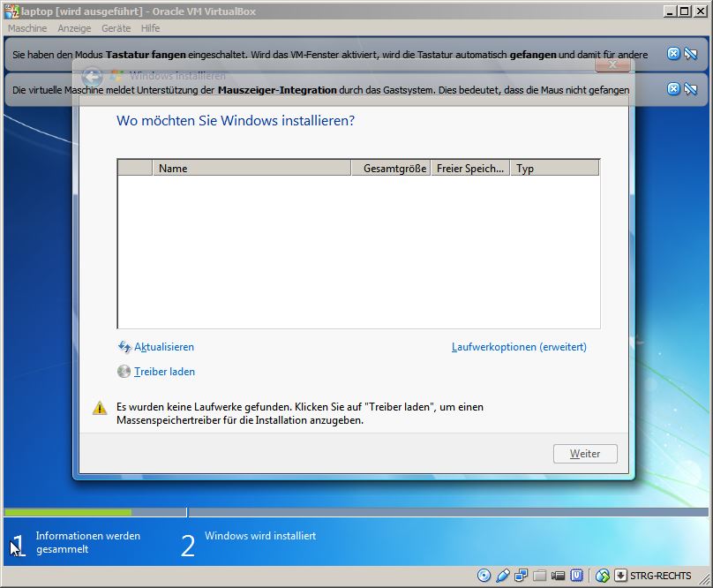713x588 pixels.
Task: Click the mouse integration status icon
Action: 603,576
